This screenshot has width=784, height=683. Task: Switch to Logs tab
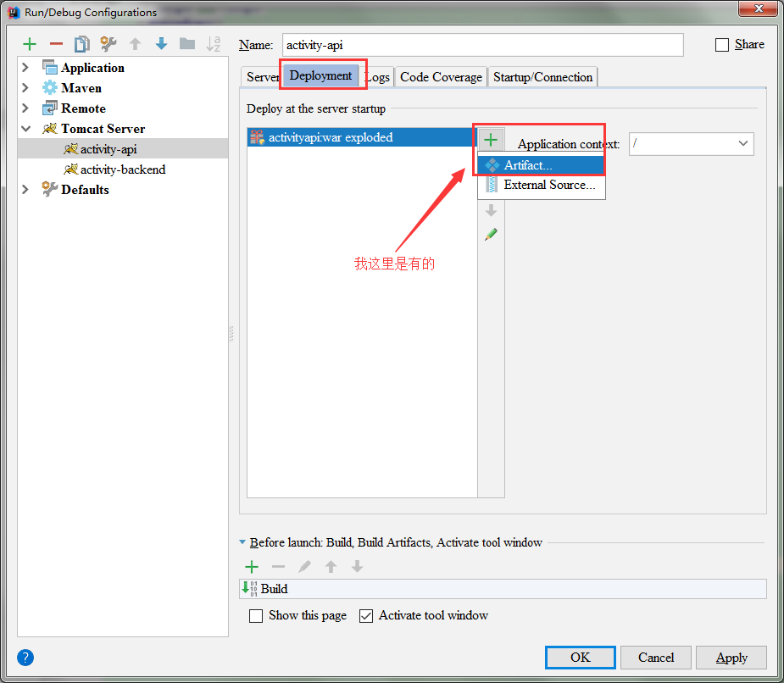379,77
